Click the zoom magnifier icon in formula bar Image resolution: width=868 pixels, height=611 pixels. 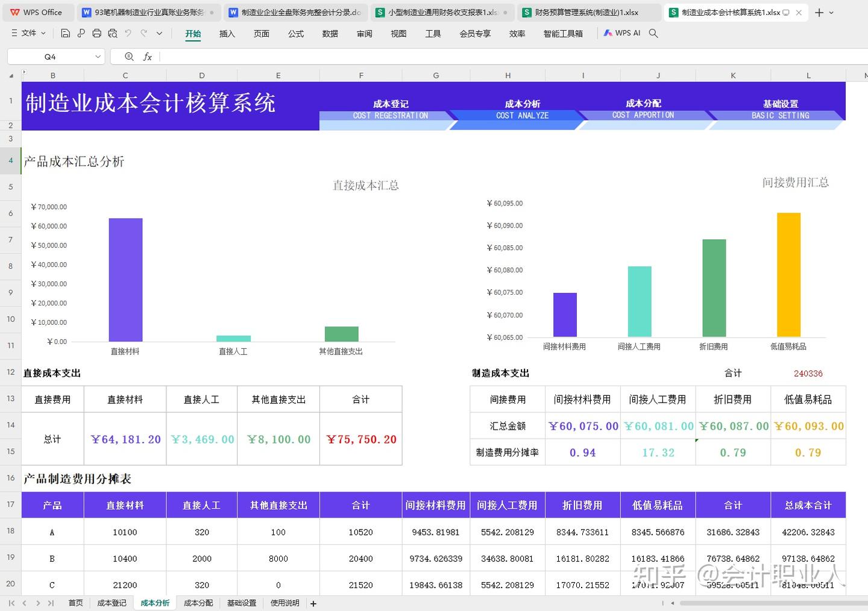click(129, 57)
